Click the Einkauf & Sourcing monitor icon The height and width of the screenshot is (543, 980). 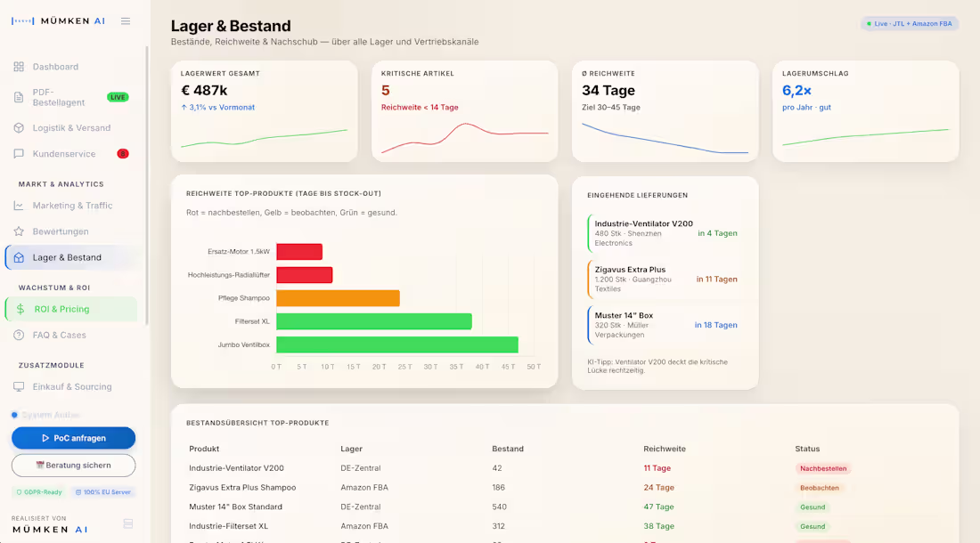(x=19, y=387)
